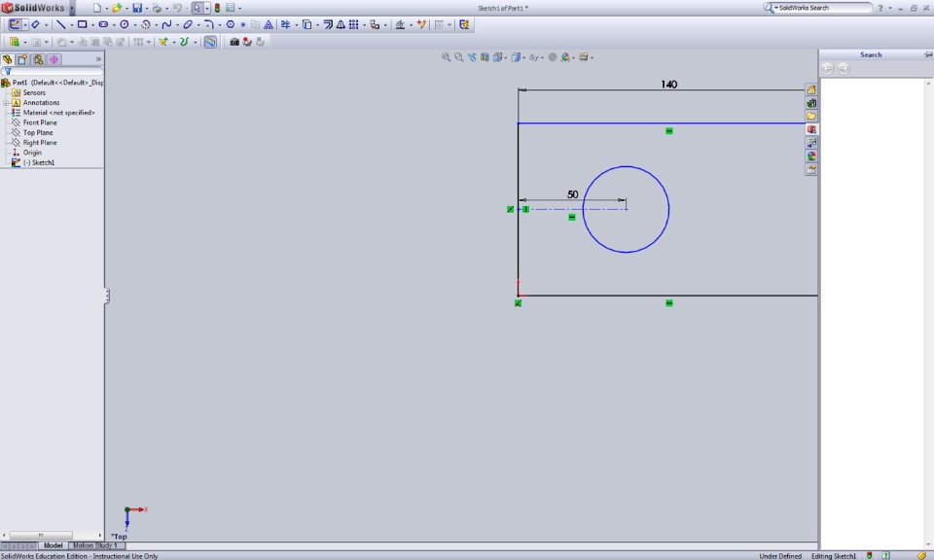Image resolution: width=934 pixels, height=560 pixels.
Task: Select the Circle sketch tool
Action: click(125, 24)
